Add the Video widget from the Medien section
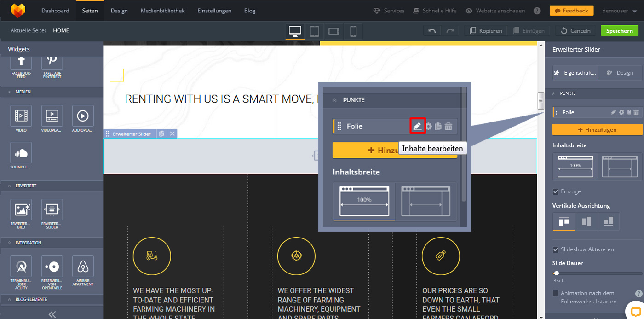 pyautogui.click(x=21, y=116)
